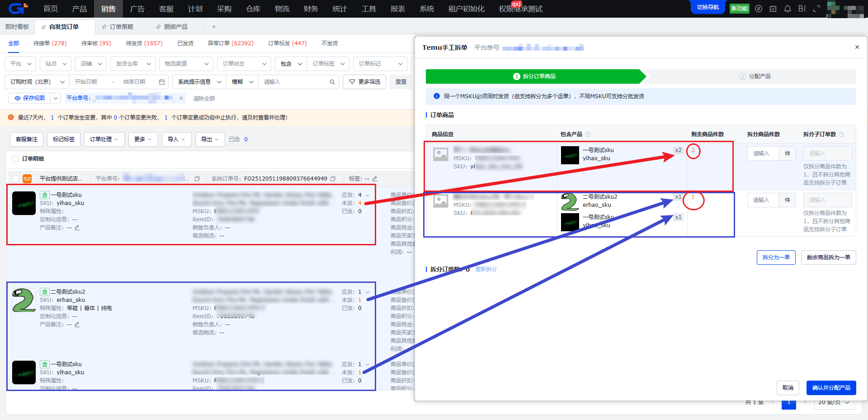Open the sync status circle icon in the header
Image resolution: width=868 pixels, height=420 pixels.
pos(759,9)
